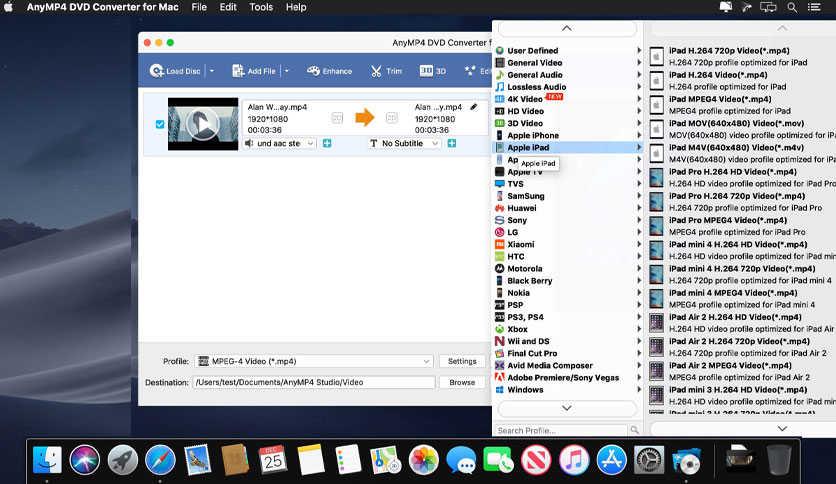
Task: Click the Avid Media Composer icon
Action: click(500, 366)
